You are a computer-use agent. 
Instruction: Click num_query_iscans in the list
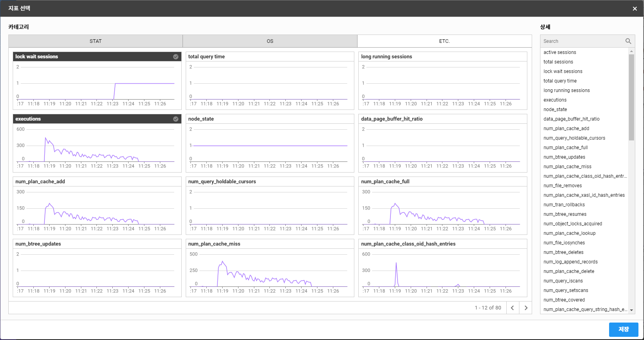[x=563, y=281]
